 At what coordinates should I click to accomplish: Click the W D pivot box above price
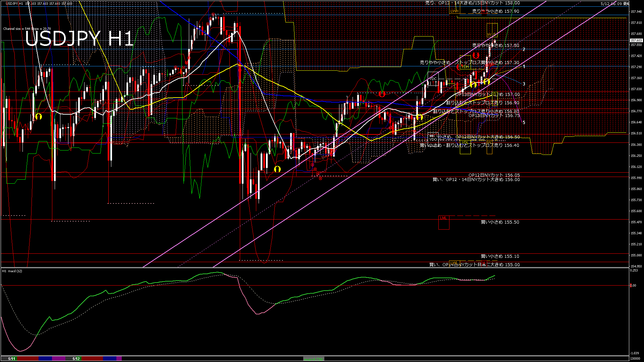[492, 30]
